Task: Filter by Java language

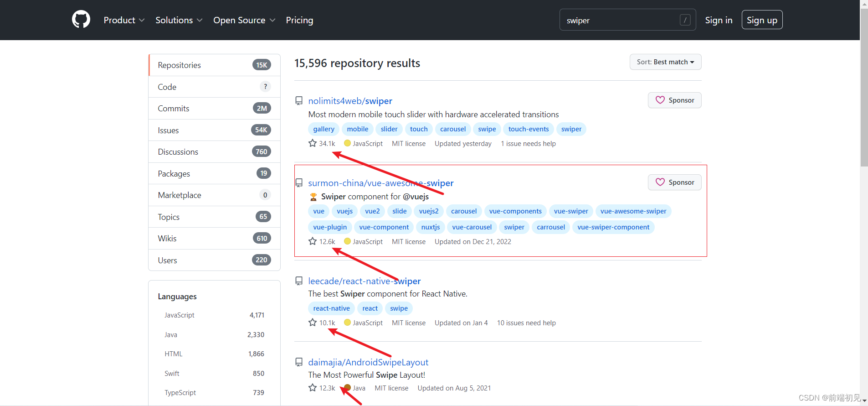Action: [214, 334]
